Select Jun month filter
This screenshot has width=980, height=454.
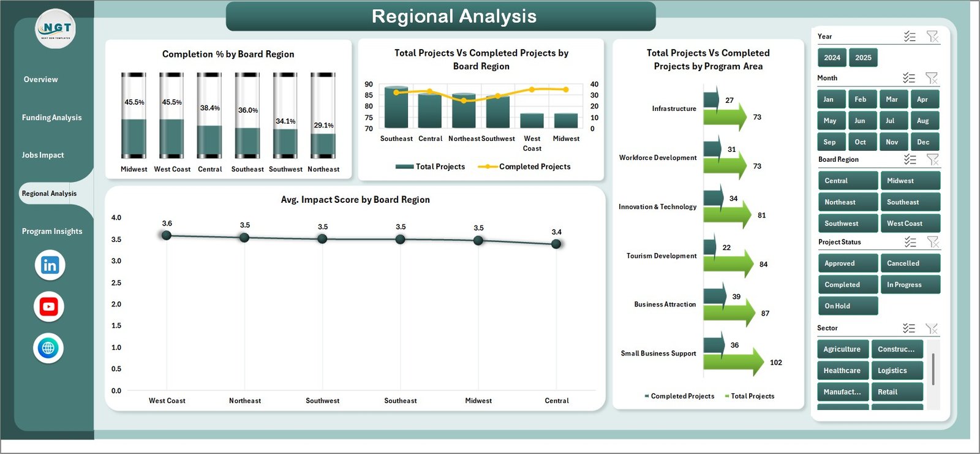point(863,121)
